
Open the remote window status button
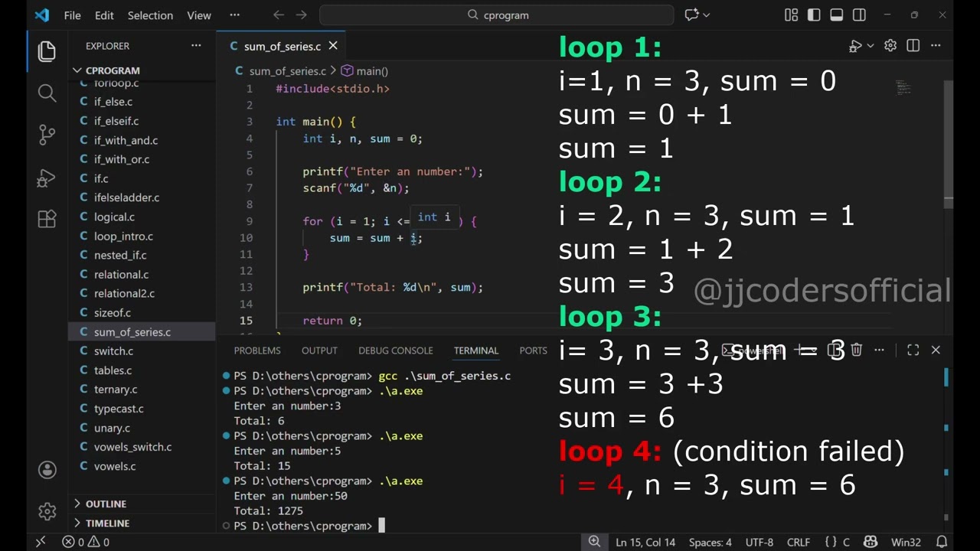[41, 542]
